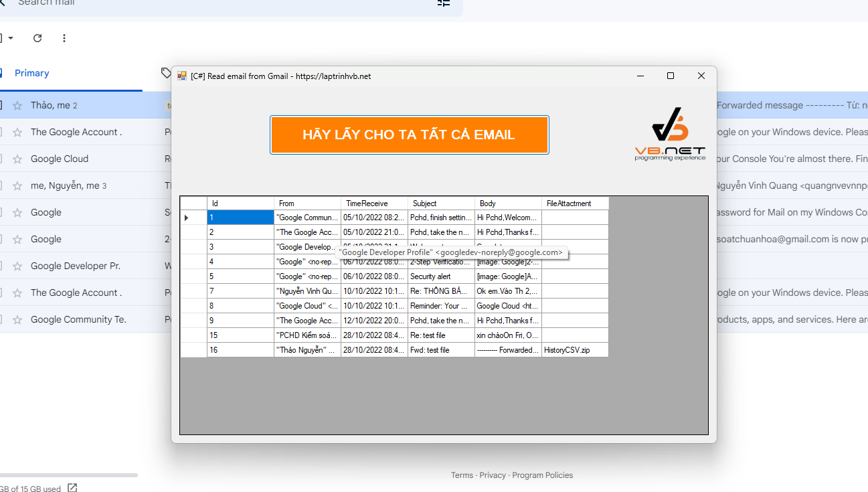Image resolution: width=868 pixels, height=492 pixels.
Task: Click the orange HÃY LẤY CHO TA TẤT CẢ EMAIL button
Action: click(409, 135)
